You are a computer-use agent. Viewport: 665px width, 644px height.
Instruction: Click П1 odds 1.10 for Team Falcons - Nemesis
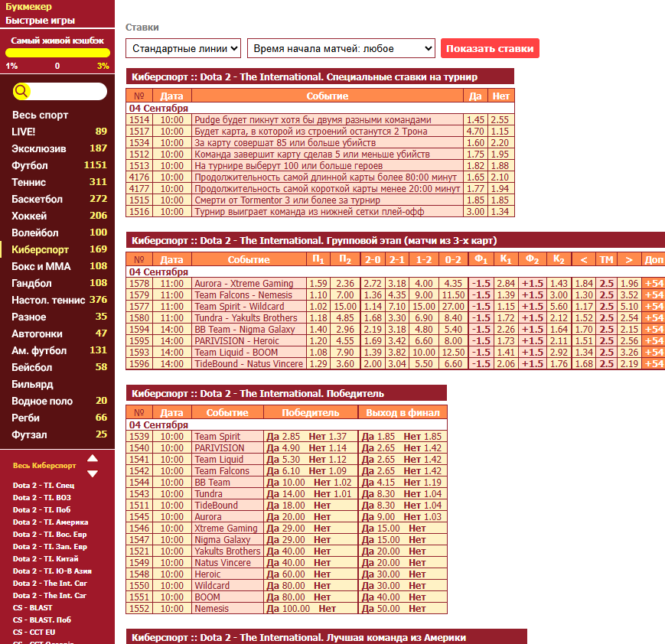click(318, 295)
